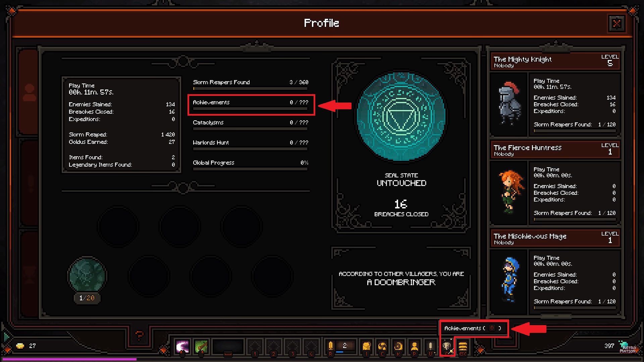644x362 pixels.
Task: Select The Mighty Knight character card
Action: pos(555,95)
